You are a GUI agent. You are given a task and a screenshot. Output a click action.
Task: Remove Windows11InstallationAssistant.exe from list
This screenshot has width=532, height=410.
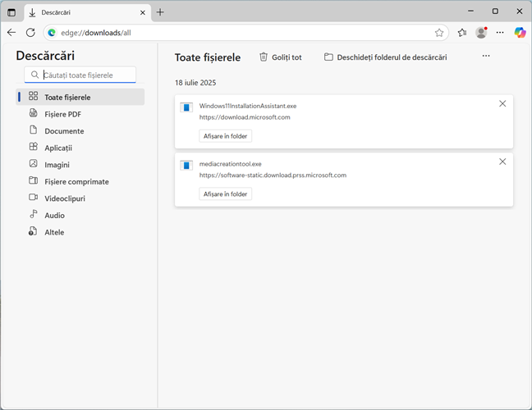coord(502,104)
